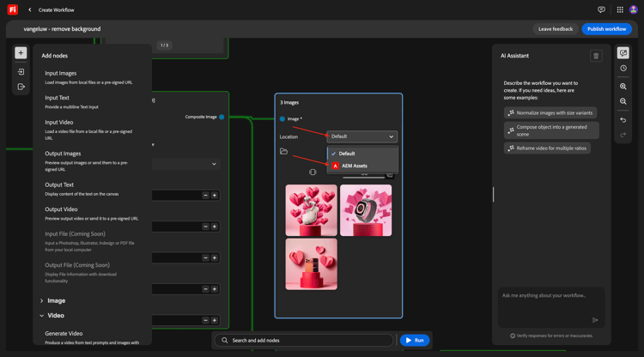
Task: Open the apps grid icon
Action: pyautogui.click(x=620, y=10)
